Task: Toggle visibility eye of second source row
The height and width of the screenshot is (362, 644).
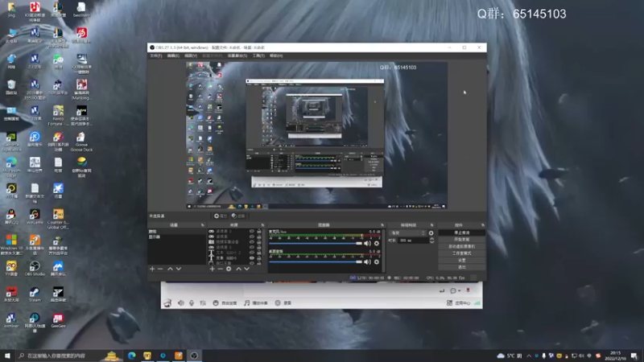Action: tap(252, 237)
